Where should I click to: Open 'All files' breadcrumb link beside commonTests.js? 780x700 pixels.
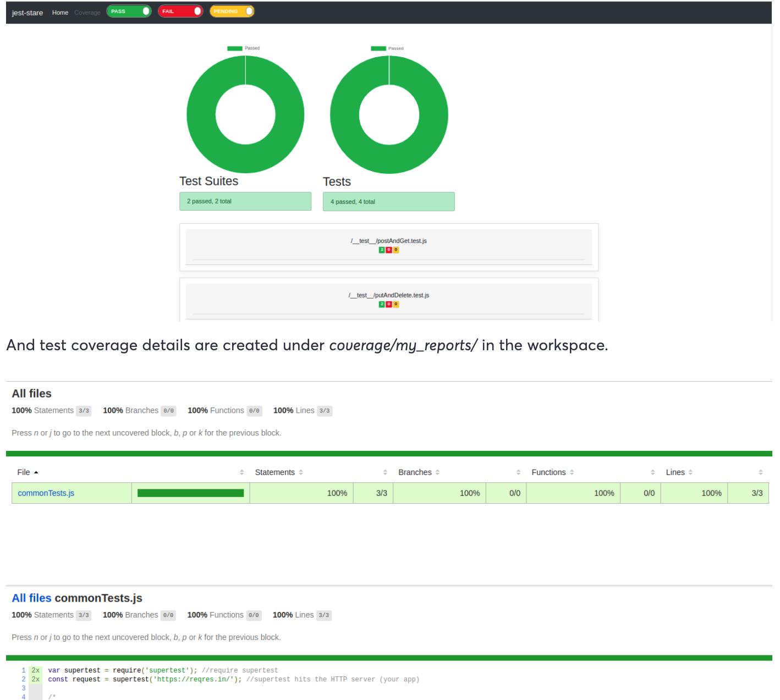pyautogui.click(x=32, y=598)
